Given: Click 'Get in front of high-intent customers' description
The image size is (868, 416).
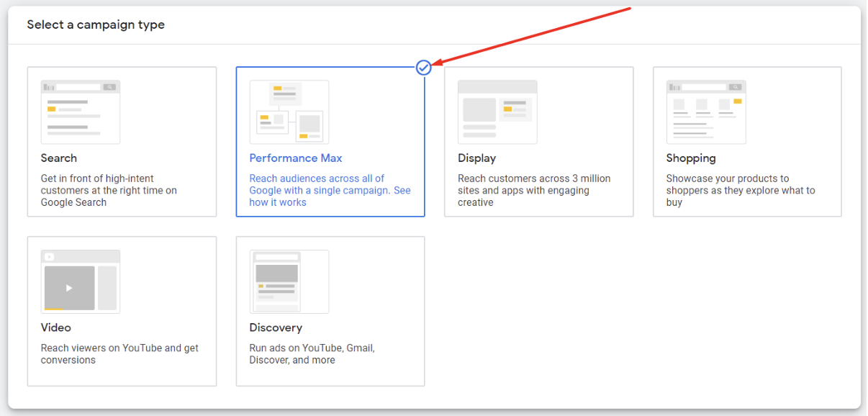Looking at the screenshot, I should point(109,191).
